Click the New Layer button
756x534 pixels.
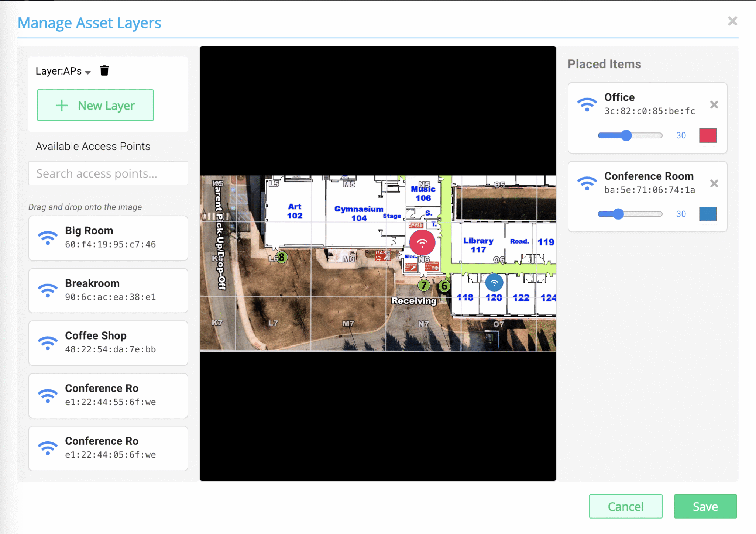click(x=95, y=106)
